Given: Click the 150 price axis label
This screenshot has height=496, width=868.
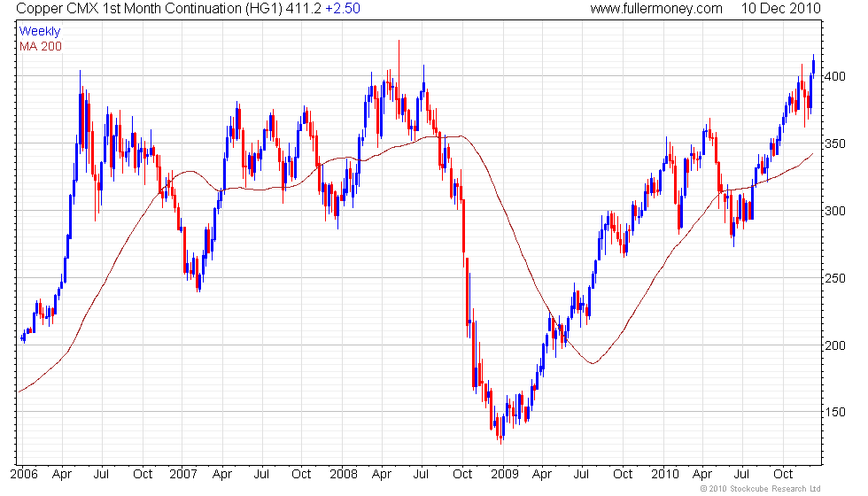Looking at the screenshot, I should tap(835, 412).
